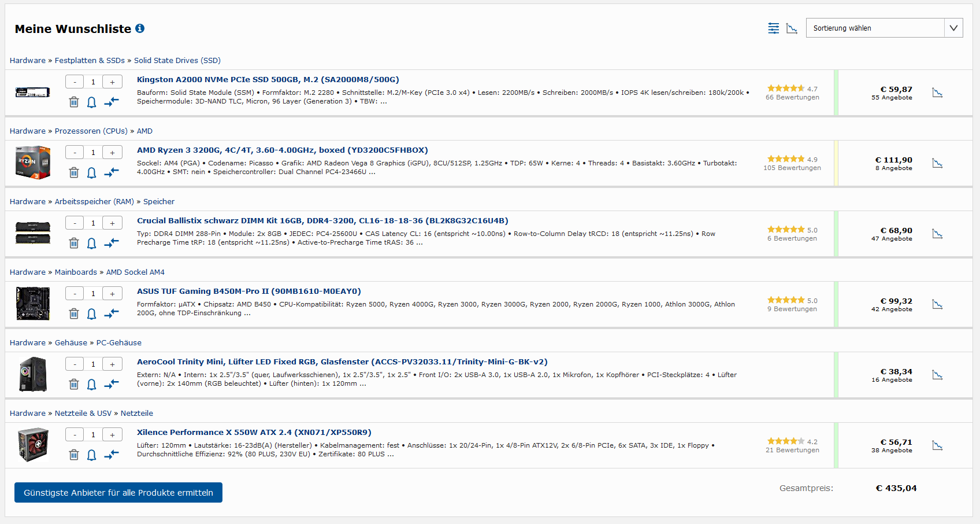Click move arrows icon for Ryzen 3 3200G
Image resolution: width=980 pixels, height=524 pixels.
click(x=112, y=172)
